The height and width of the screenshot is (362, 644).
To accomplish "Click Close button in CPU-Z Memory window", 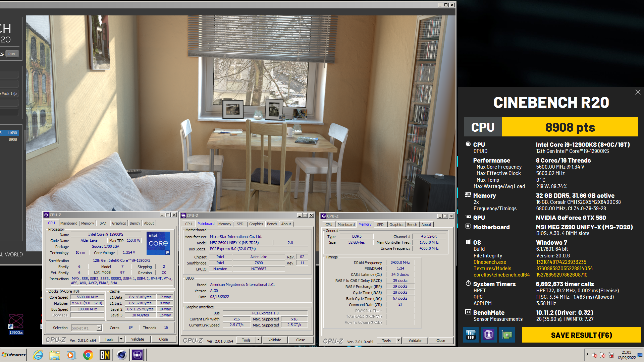I will click(441, 341).
